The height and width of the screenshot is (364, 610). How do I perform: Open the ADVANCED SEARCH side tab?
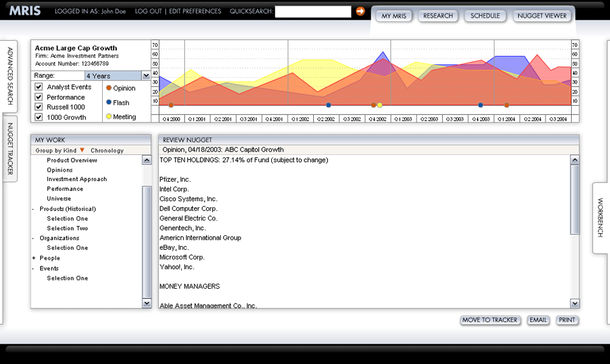10,76
